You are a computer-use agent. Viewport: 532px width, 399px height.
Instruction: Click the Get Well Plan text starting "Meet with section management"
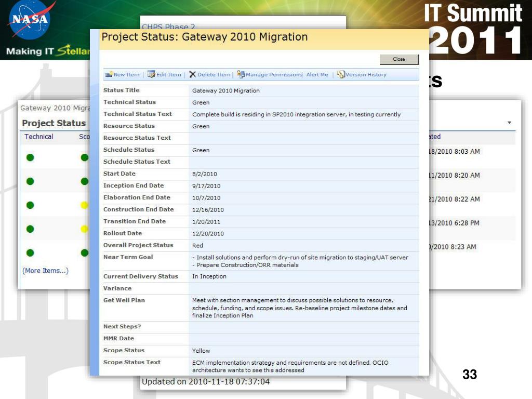pos(300,308)
